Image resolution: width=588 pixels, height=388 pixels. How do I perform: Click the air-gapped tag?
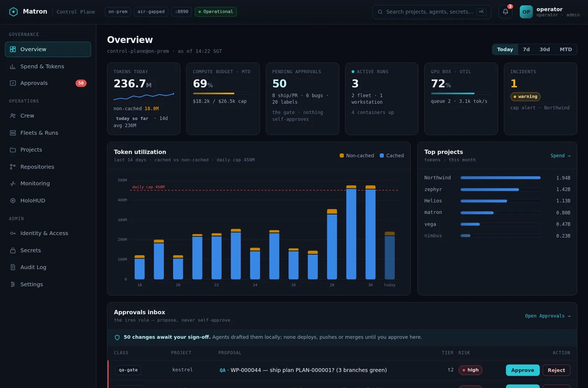(x=151, y=12)
